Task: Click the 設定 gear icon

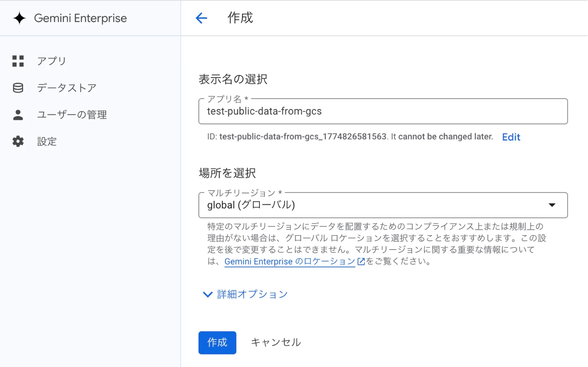Action: pyautogui.click(x=18, y=141)
